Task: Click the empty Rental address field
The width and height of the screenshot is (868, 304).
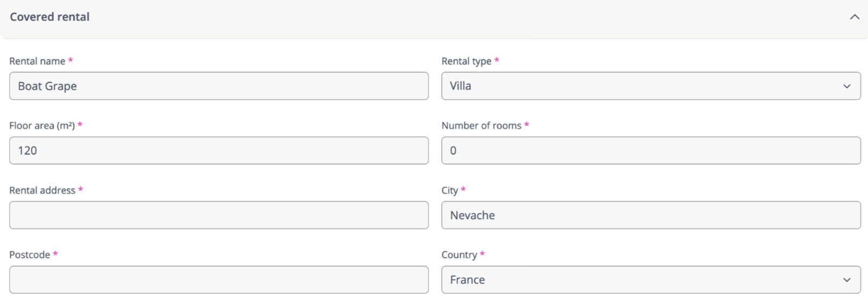Action: [x=219, y=215]
